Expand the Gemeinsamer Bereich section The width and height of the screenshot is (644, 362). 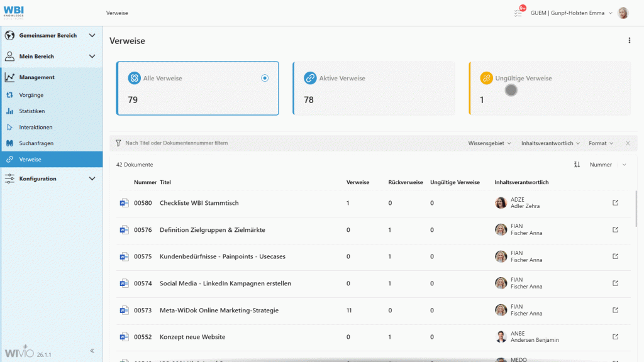(92, 35)
